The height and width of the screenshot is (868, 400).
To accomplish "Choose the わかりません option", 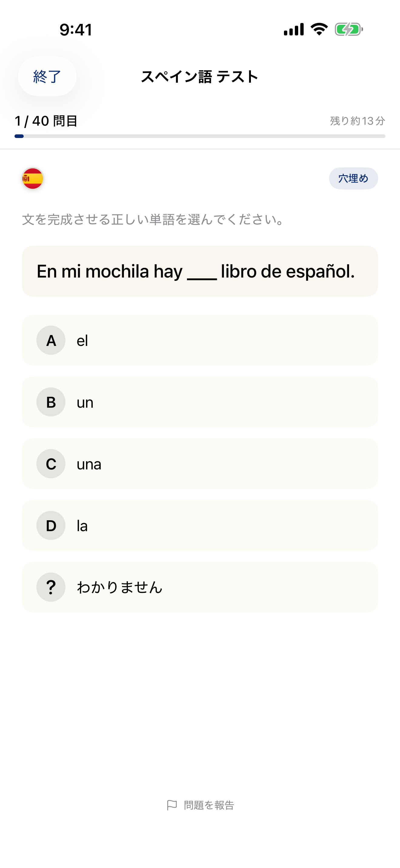I will (200, 587).
